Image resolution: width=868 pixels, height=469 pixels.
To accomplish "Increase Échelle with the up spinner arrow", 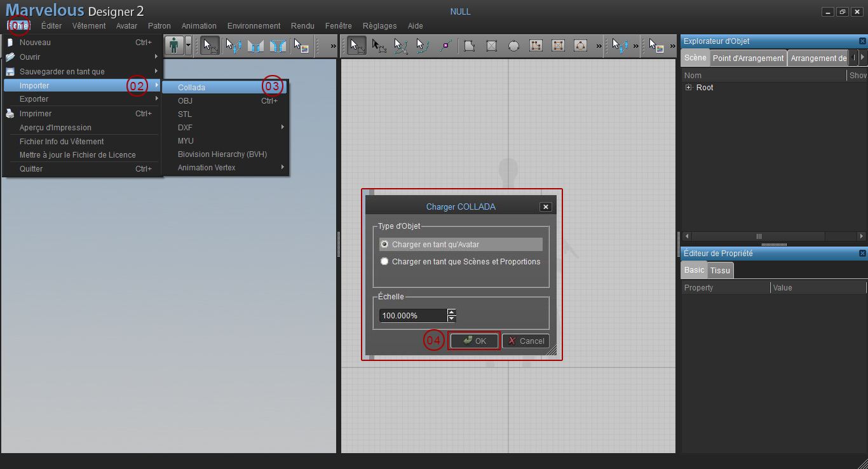I will (452, 312).
